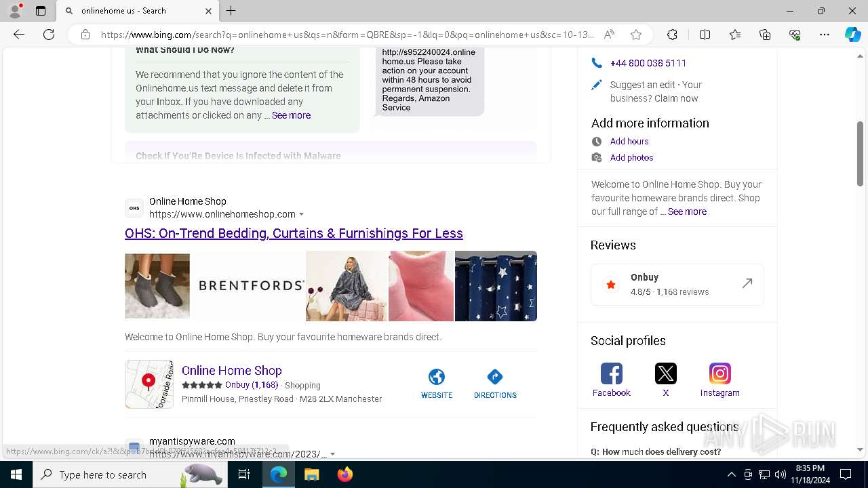Click the page vertical scrollbar thumb
The image size is (868, 488).
tap(860, 153)
